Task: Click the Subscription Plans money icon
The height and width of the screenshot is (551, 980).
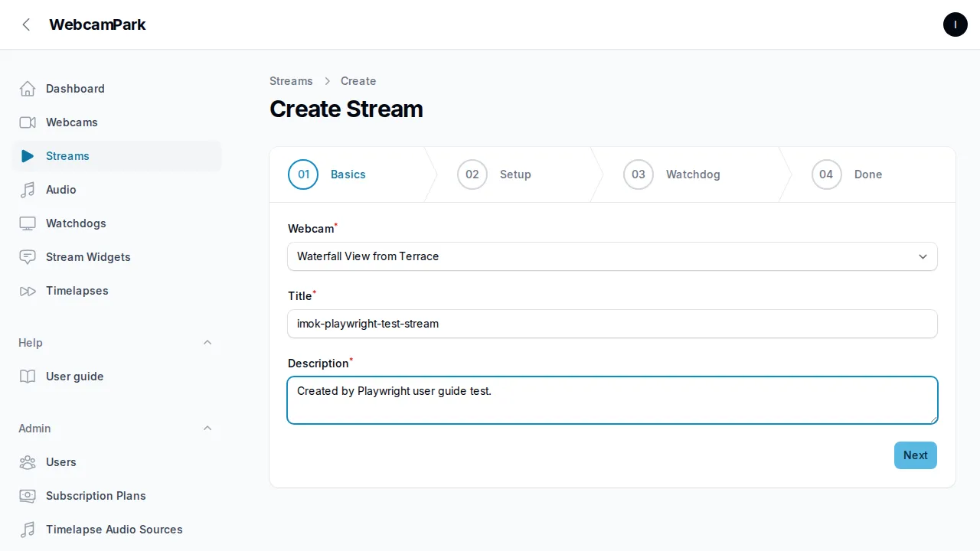Action: [28, 496]
